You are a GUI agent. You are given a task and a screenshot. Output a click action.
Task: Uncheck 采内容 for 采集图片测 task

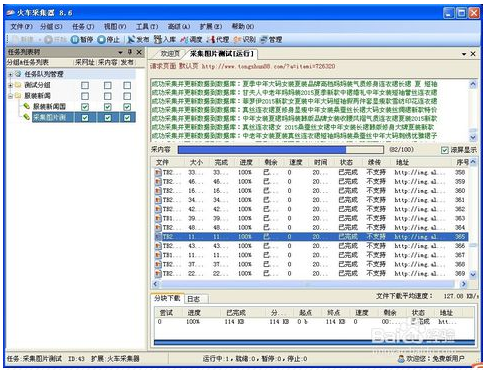pos(108,118)
